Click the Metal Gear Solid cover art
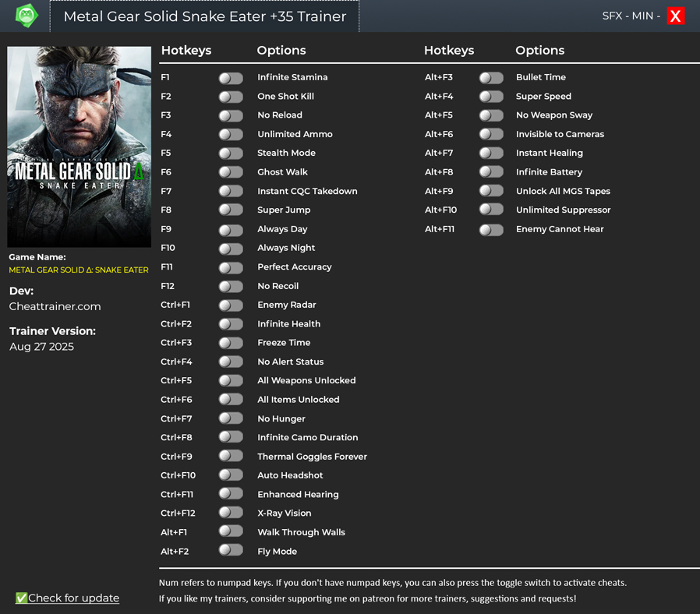Screen dimensions: 700x614 click(x=79, y=146)
